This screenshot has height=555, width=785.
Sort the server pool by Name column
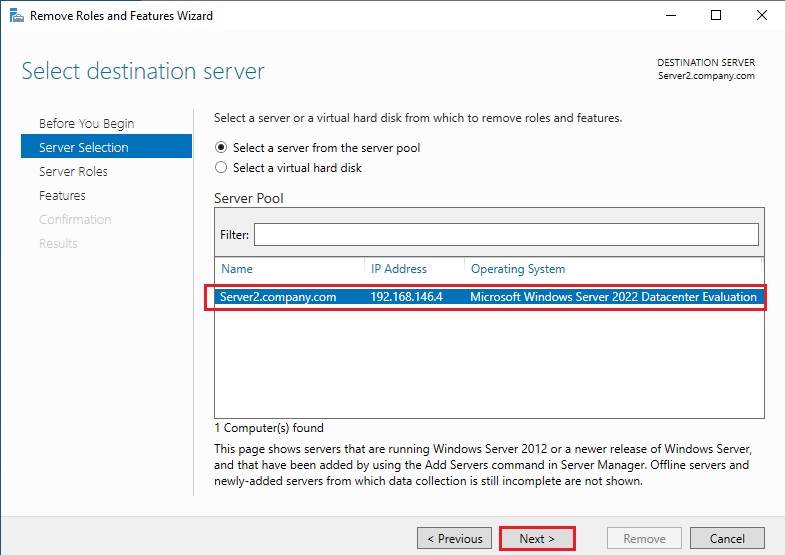pos(237,269)
